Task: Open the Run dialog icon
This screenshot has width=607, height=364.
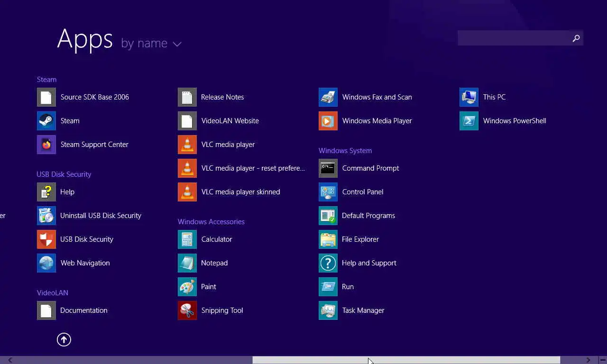Action: coord(328,287)
